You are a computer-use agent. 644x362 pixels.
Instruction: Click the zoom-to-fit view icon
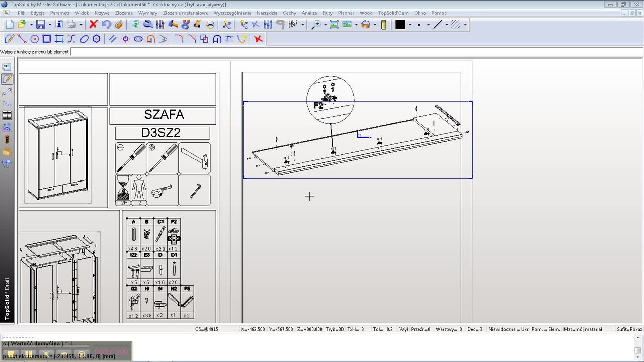(334, 24)
